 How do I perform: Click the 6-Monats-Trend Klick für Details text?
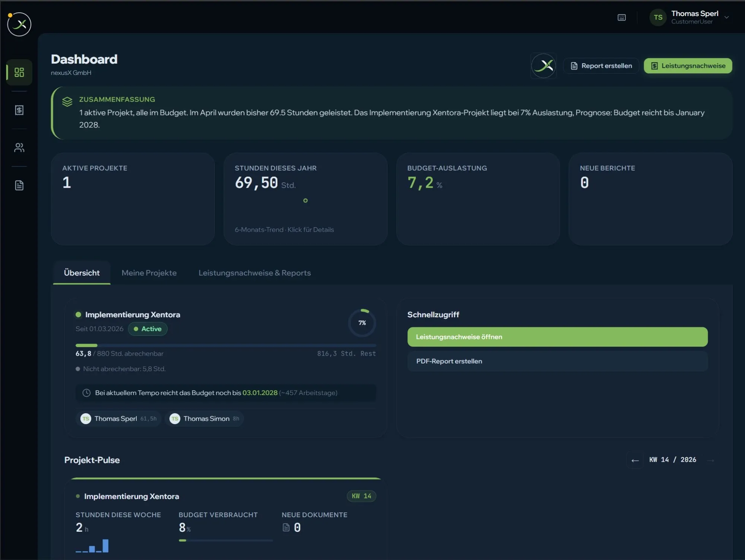(x=284, y=230)
